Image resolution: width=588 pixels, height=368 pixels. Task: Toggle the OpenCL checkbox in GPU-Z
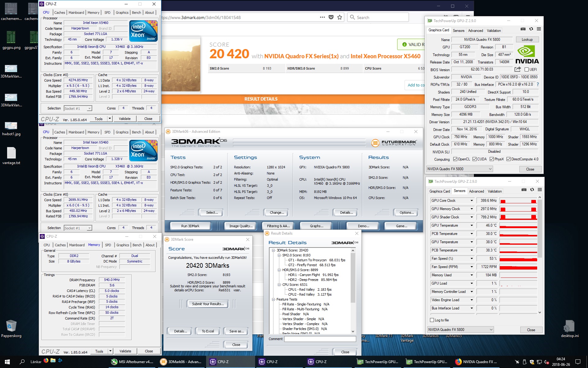click(x=455, y=159)
